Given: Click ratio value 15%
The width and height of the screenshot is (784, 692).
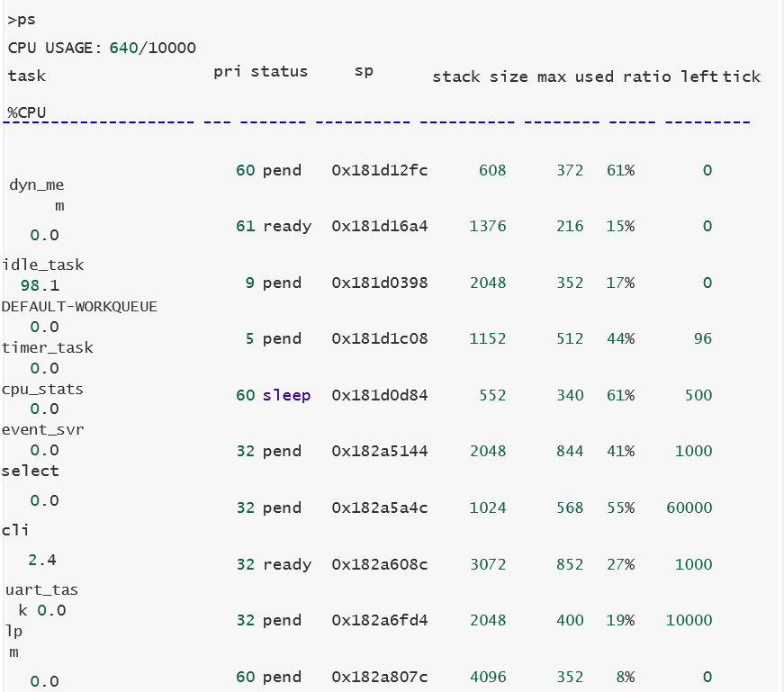Looking at the screenshot, I should [620, 227].
